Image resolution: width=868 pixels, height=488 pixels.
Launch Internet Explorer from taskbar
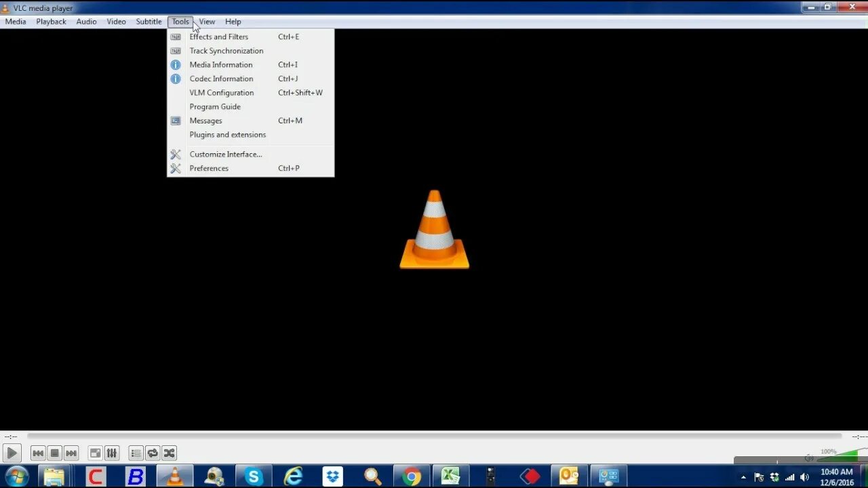pos(293,476)
